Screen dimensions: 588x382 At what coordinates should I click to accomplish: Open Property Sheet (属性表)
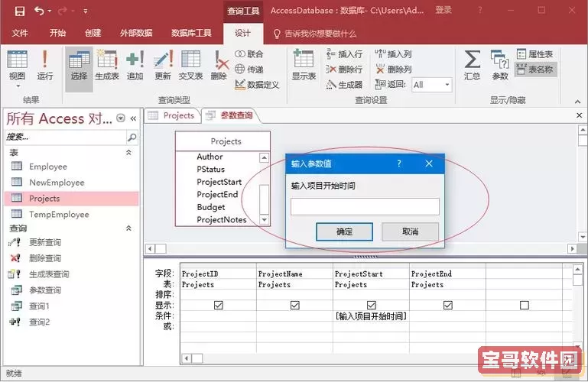(x=534, y=54)
